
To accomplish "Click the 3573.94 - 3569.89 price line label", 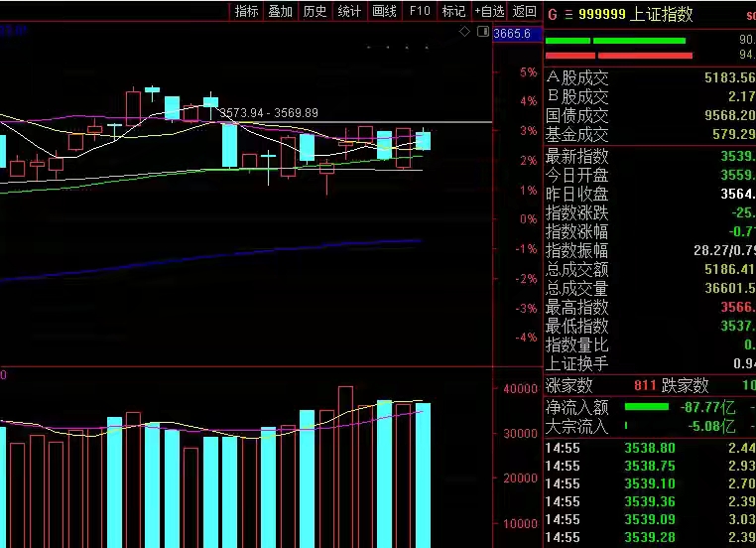I will pos(269,113).
